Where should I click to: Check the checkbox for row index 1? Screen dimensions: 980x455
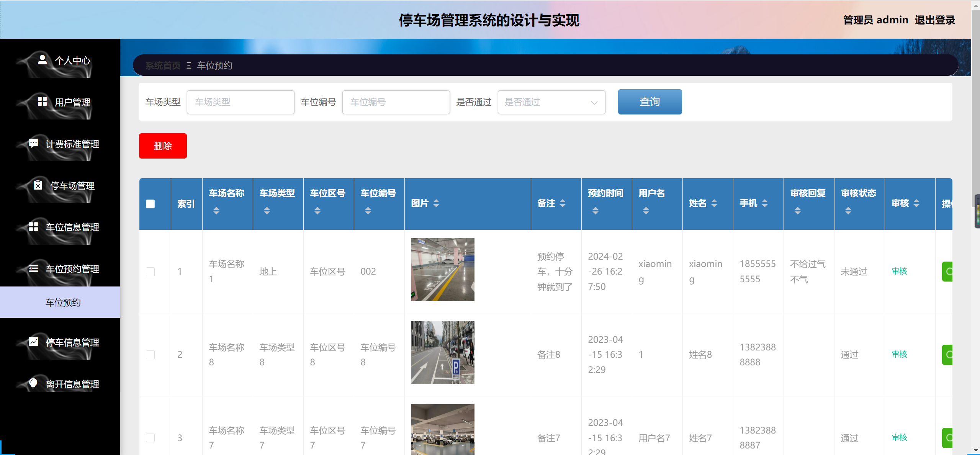pos(151,272)
